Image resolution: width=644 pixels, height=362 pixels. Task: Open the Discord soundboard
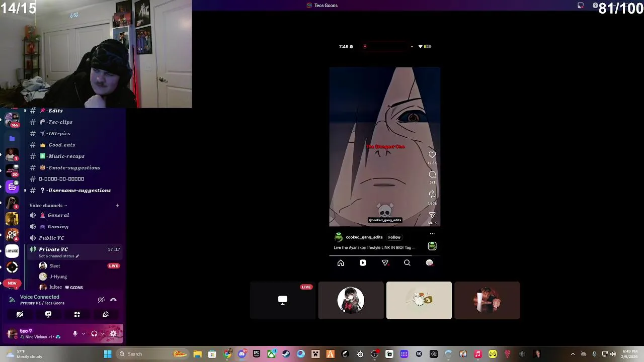tap(106, 314)
